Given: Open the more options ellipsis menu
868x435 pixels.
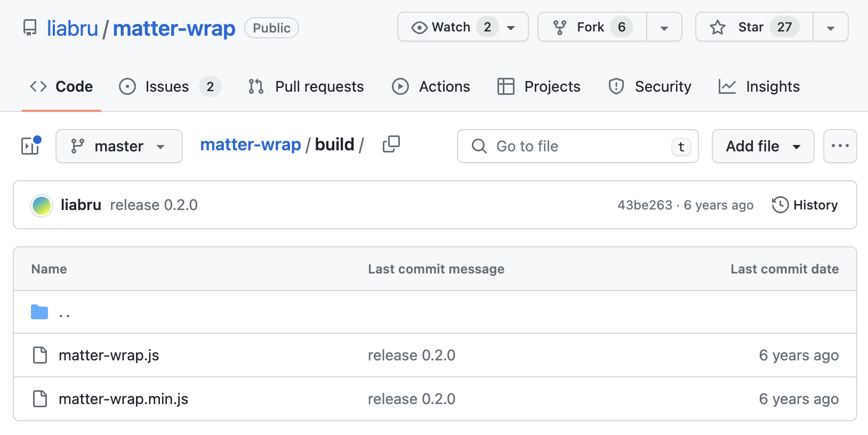Looking at the screenshot, I should (x=840, y=146).
